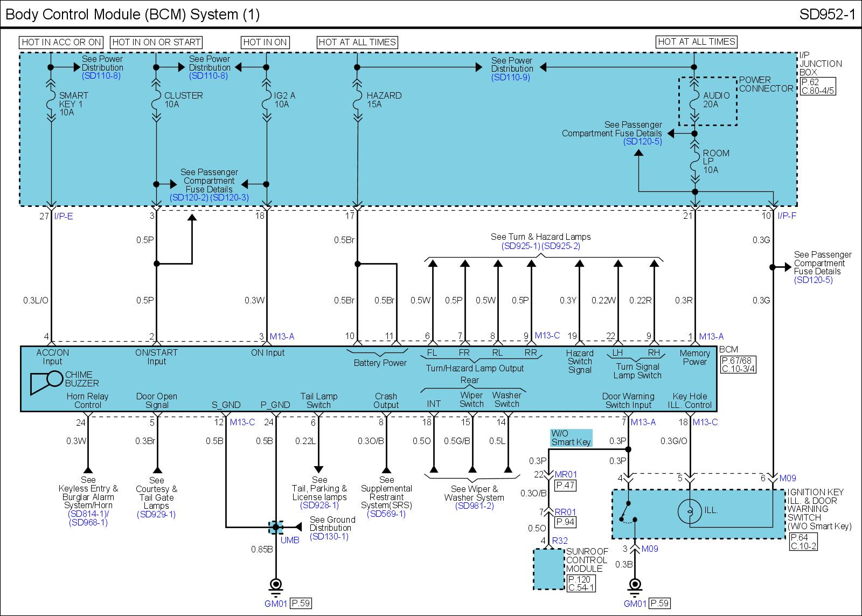The height and width of the screenshot is (616, 862).
Task: Click the P.47 reference under MR01
Action: pos(565,486)
